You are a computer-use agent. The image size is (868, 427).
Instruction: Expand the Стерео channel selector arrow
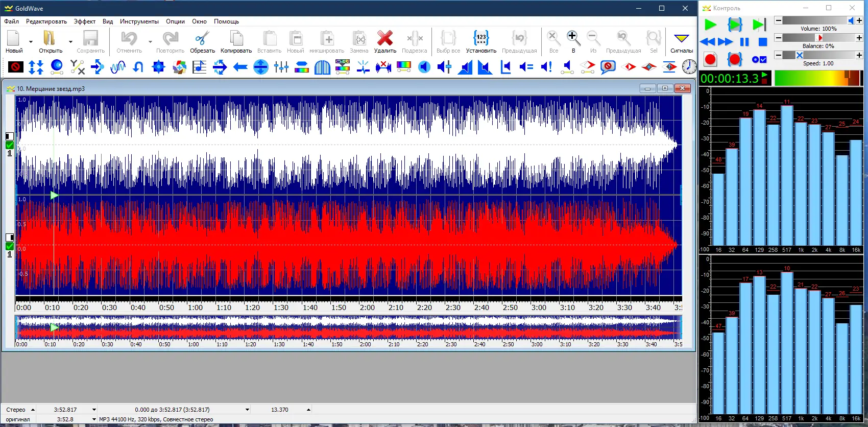33,410
